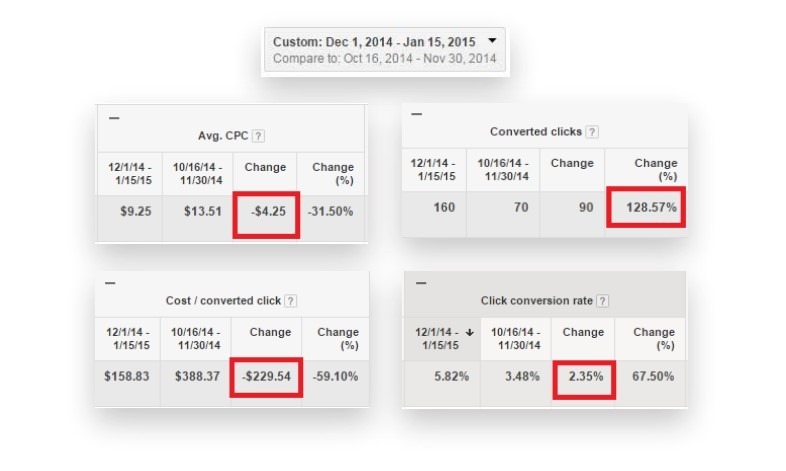Screen dimensions: 786x471
Task: Sort by 12/1/14 - 1/15/15 in Click conversion rate
Action: tap(441, 337)
